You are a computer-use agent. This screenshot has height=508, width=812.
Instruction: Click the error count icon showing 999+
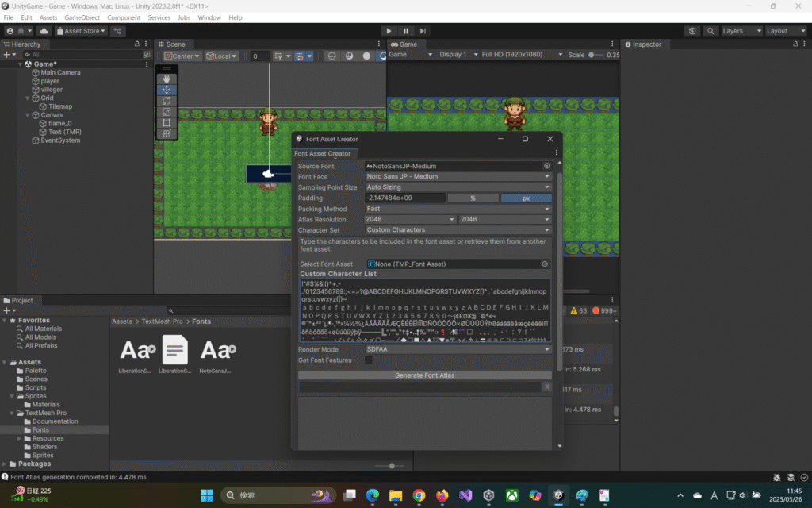604,310
